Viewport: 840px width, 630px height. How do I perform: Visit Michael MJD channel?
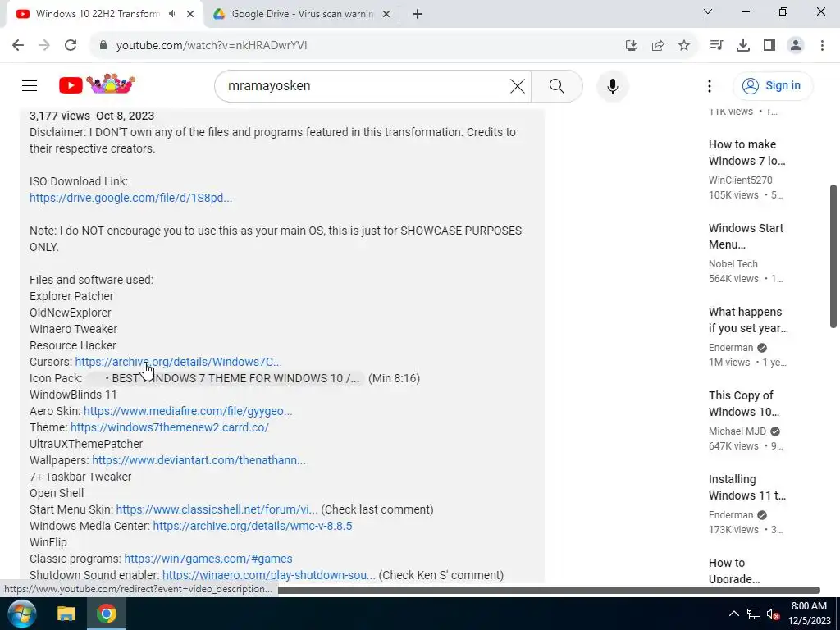[737, 431]
